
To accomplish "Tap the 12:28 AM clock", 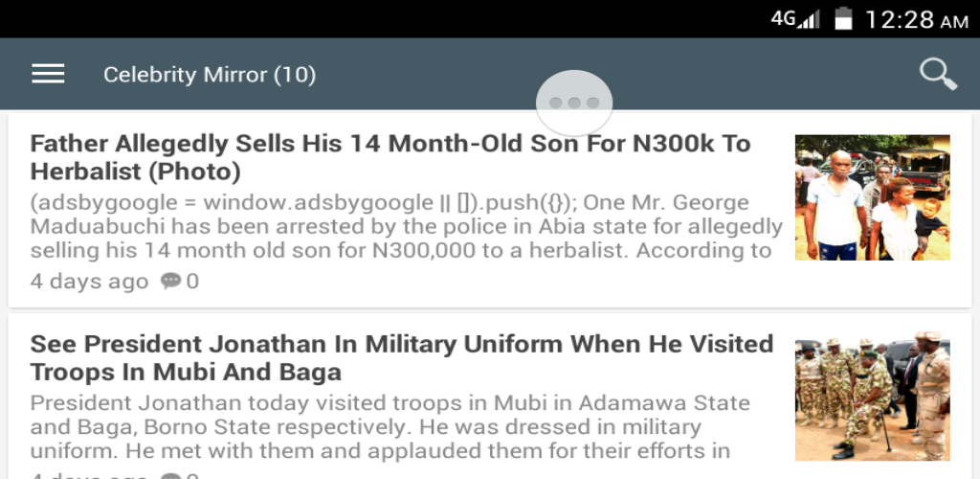I will (916, 19).
